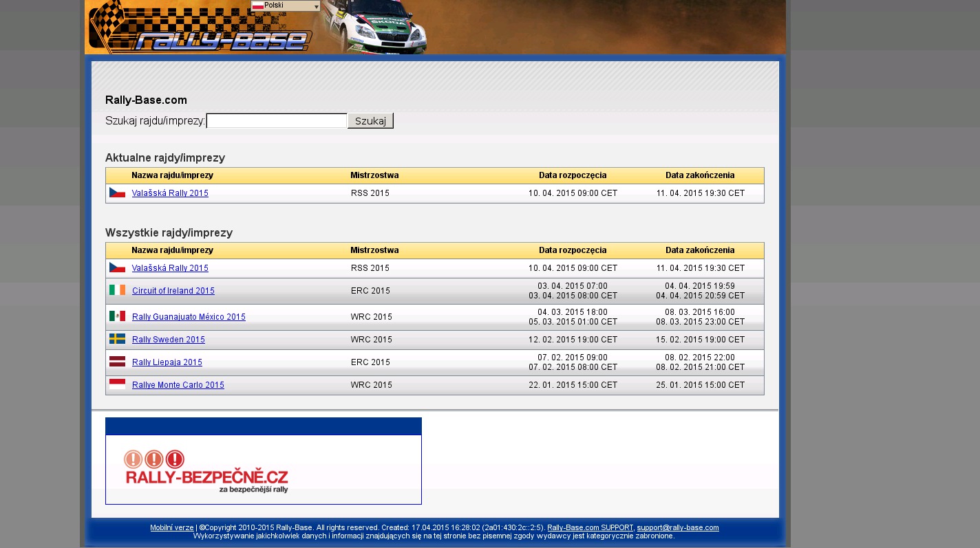Click Czech flag in Aktualne rajdy table
Image resolution: width=980 pixels, height=548 pixels.
point(117,193)
